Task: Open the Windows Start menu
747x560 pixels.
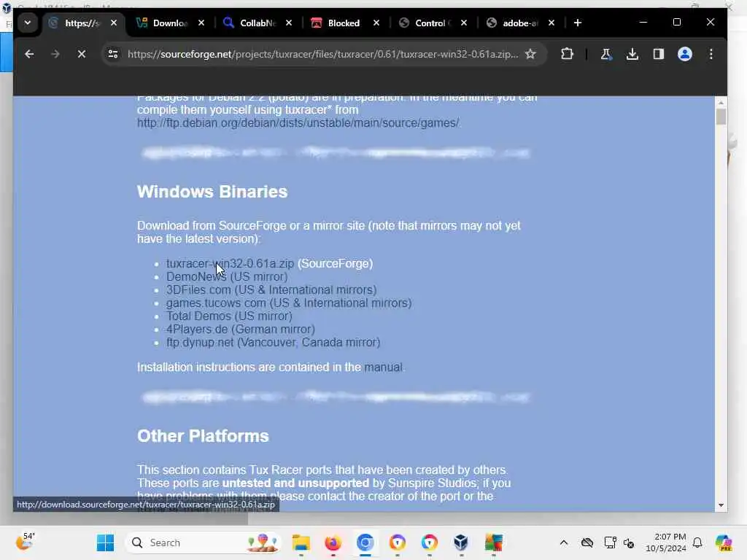Action: [105, 542]
